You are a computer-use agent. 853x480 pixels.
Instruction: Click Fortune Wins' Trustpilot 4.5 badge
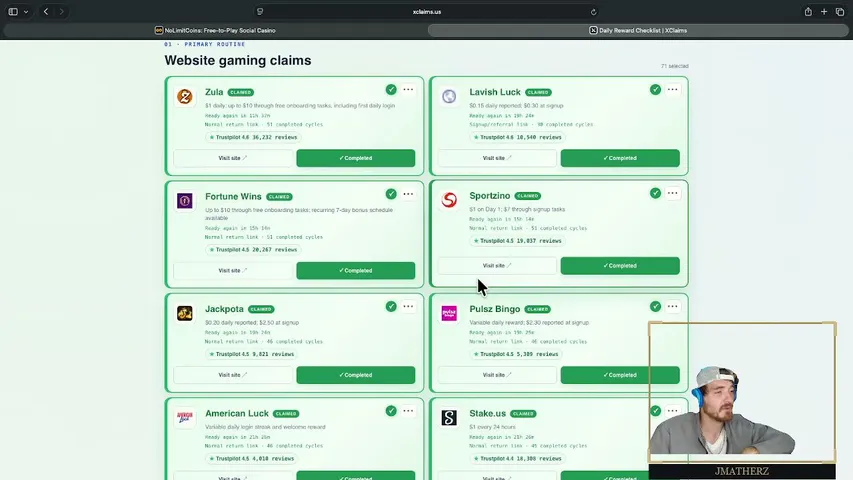point(254,250)
